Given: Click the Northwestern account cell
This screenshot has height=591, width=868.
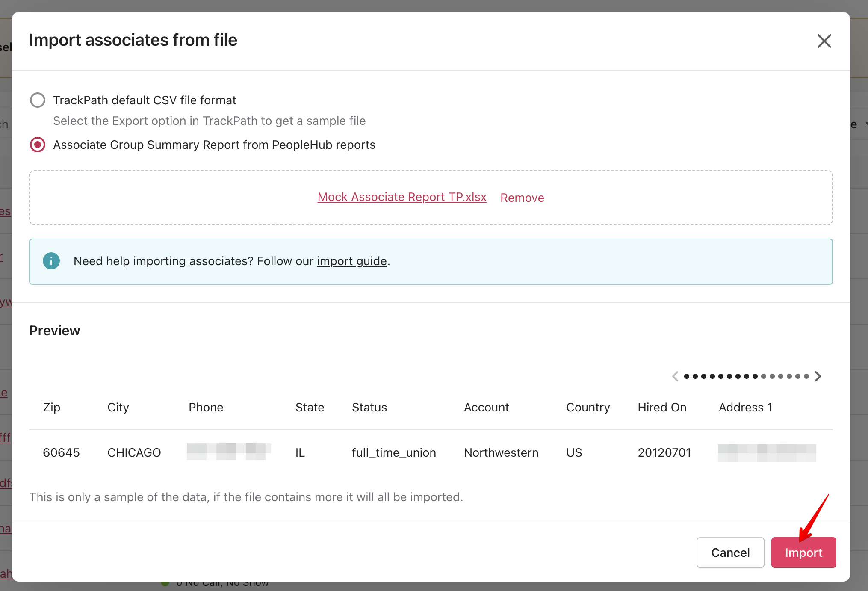Looking at the screenshot, I should pyautogui.click(x=501, y=452).
